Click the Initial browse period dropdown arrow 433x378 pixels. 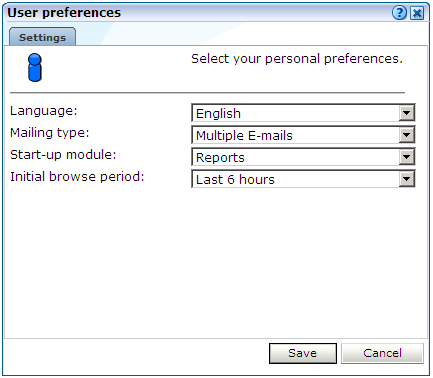(407, 179)
